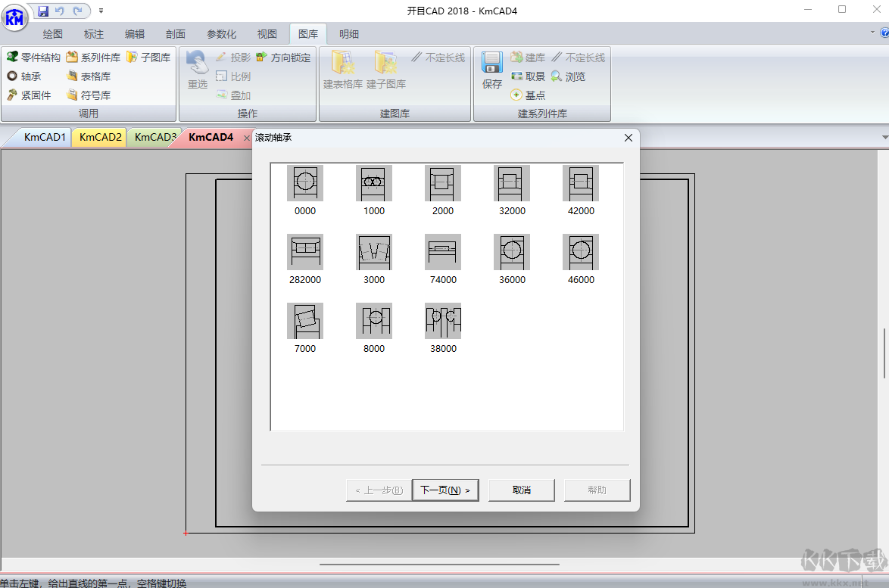
Task: Switch to the 剖面 ribbon tab
Action: (175, 34)
